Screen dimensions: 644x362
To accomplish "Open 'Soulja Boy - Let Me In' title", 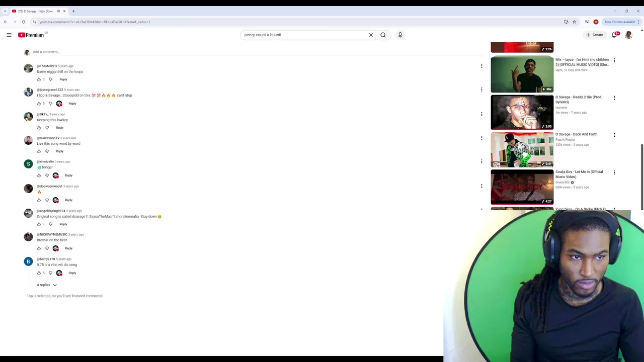I will [x=579, y=174].
